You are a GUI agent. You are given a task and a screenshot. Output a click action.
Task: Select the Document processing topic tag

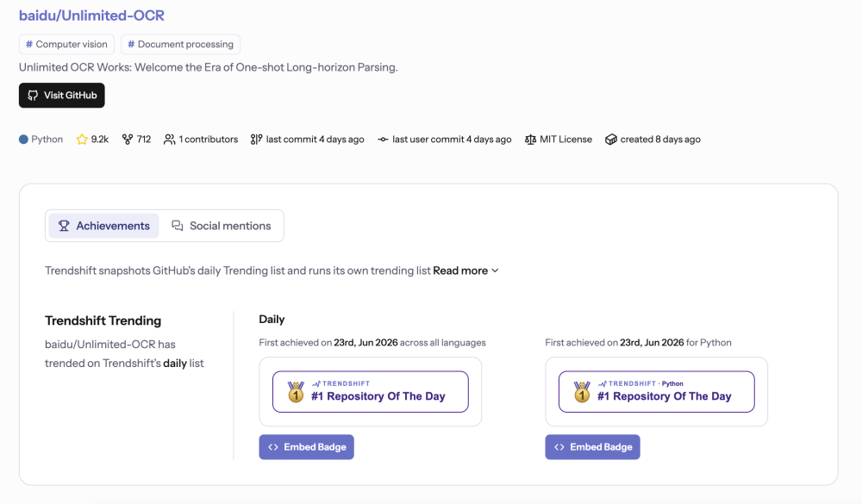[x=180, y=44]
